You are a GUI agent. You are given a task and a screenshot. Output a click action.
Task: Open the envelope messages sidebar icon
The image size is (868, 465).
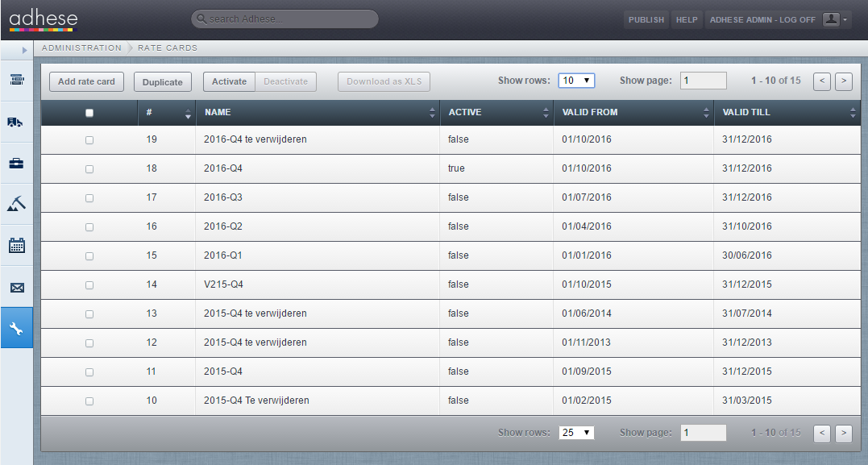[16, 287]
